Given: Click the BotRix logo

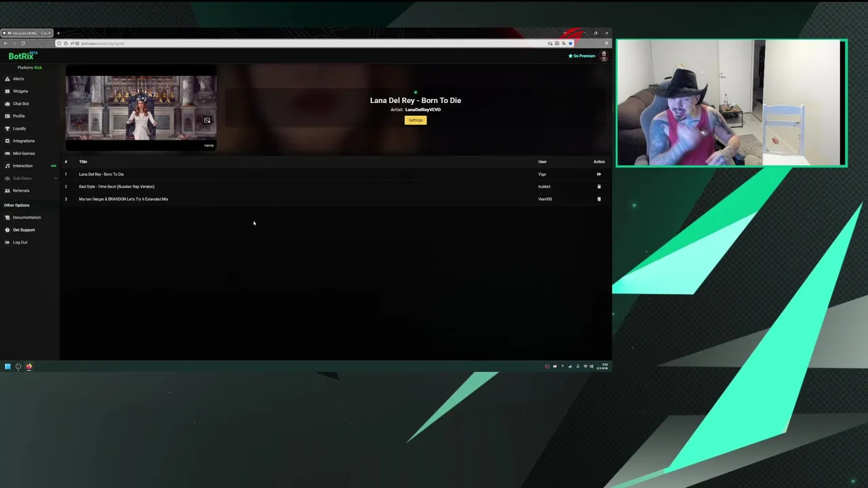Looking at the screenshot, I should (22, 56).
